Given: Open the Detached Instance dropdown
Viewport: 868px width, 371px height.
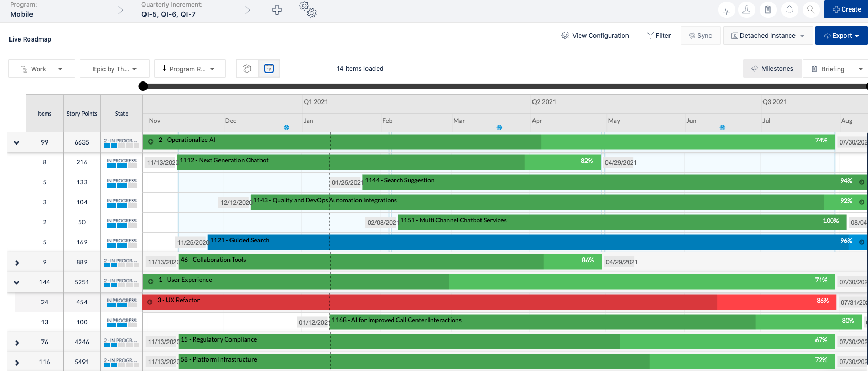Looking at the screenshot, I should [x=768, y=36].
